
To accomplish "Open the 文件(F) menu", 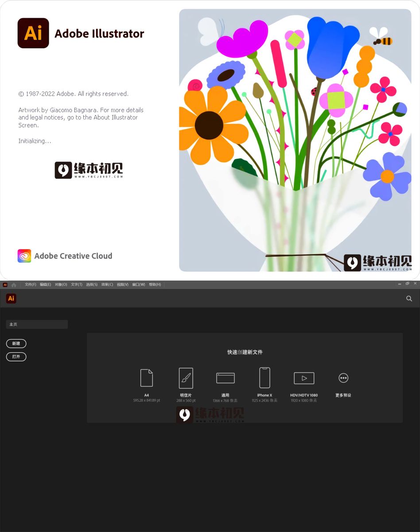I will click(x=31, y=285).
